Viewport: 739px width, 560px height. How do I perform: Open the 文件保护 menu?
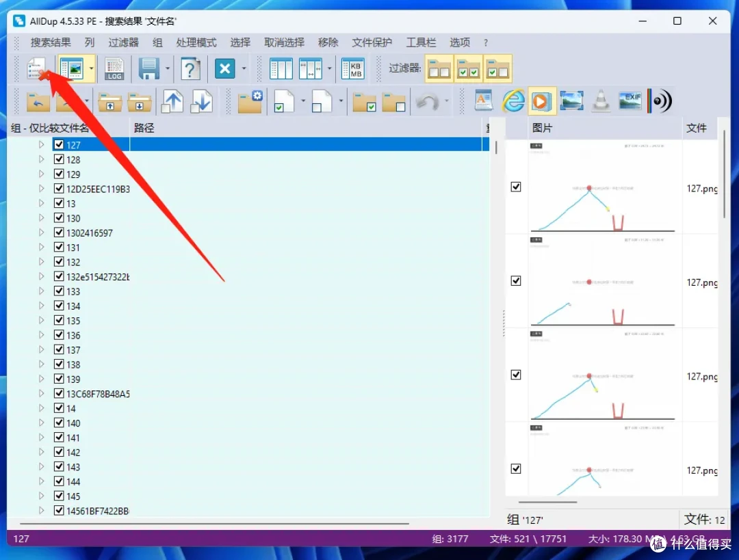coord(372,42)
